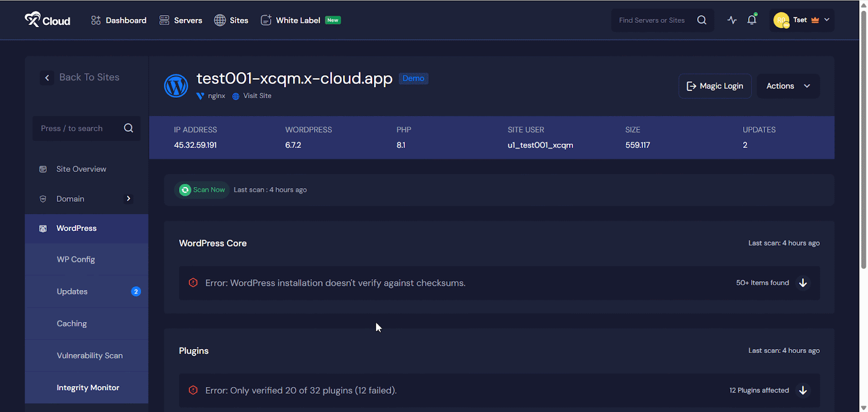The width and height of the screenshot is (868, 412).
Task: Select WP Config in the sidebar
Action: 76,260
